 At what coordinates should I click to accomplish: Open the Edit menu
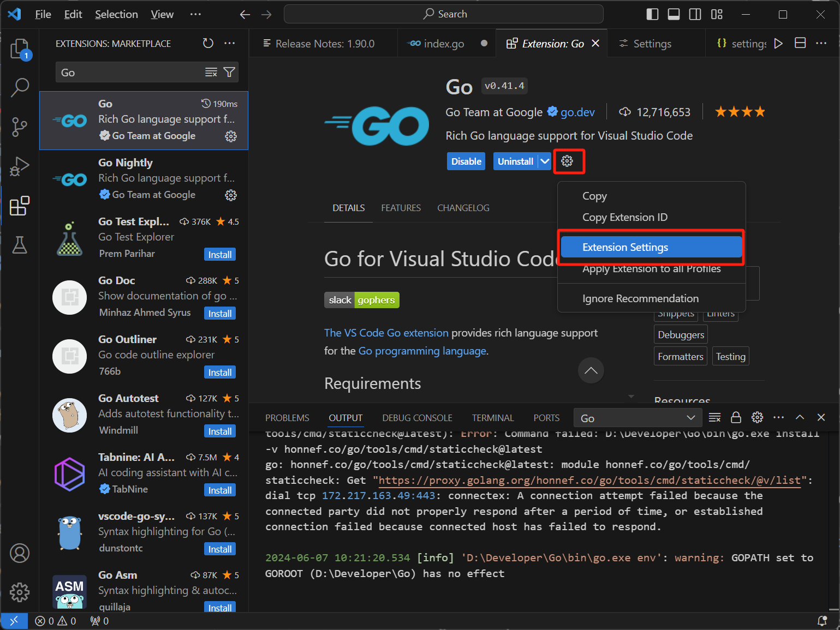(x=73, y=14)
